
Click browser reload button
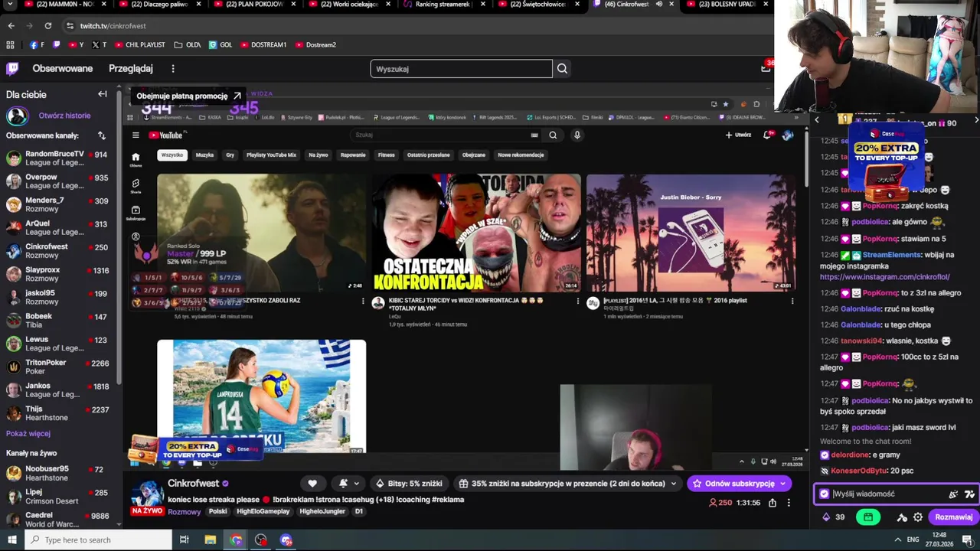click(x=47, y=25)
